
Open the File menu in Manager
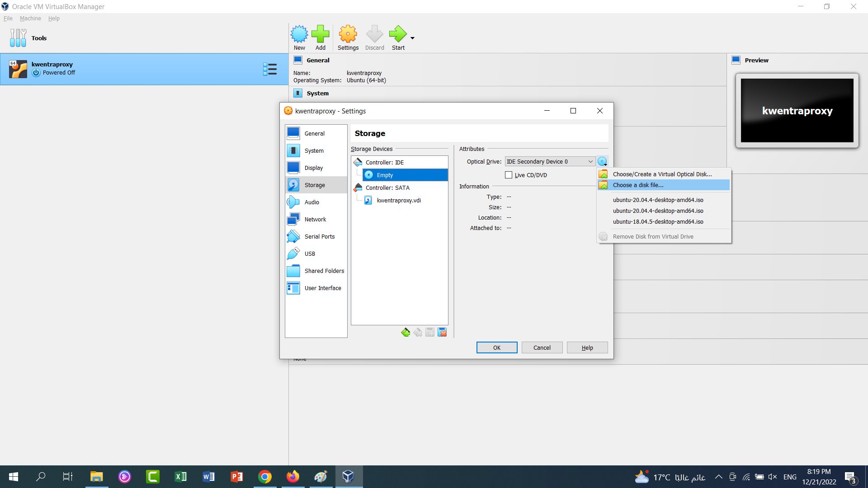(x=8, y=19)
